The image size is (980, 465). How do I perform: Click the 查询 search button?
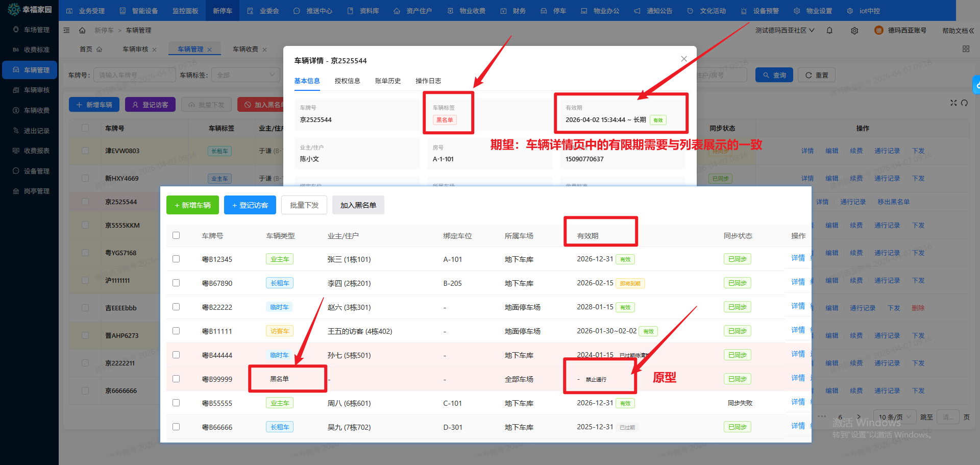tap(774, 75)
